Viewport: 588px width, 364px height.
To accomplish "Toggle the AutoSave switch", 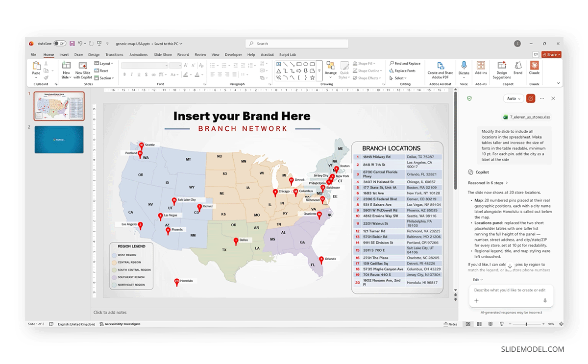I will point(60,44).
